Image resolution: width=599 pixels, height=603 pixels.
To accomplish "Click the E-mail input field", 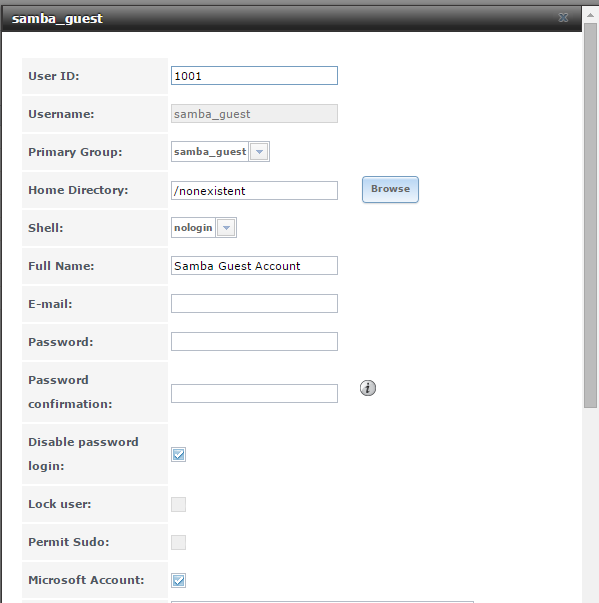I will click(254, 303).
